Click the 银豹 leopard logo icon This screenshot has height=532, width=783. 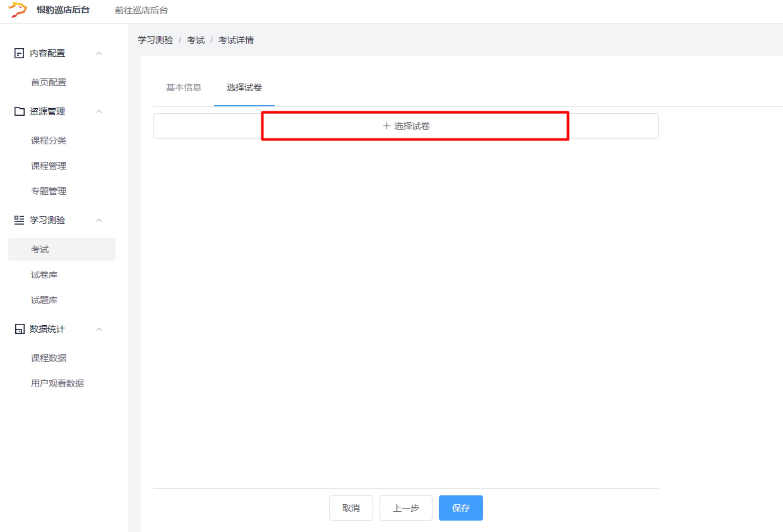coord(18,9)
